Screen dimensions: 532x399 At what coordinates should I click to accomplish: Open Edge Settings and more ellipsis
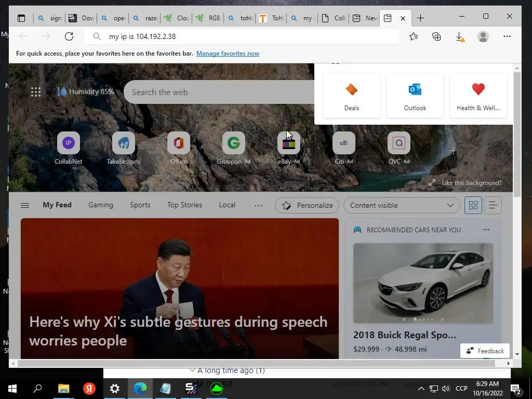click(507, 36)
